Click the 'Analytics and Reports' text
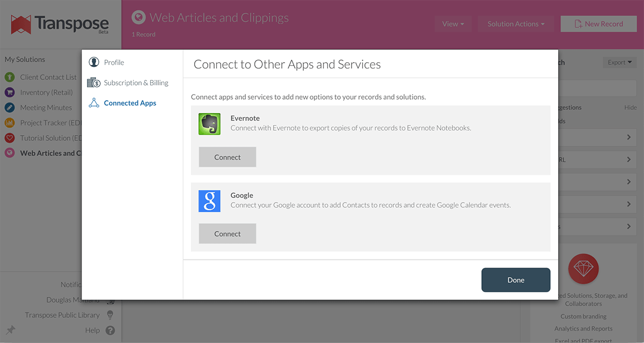 pos(583,329)
